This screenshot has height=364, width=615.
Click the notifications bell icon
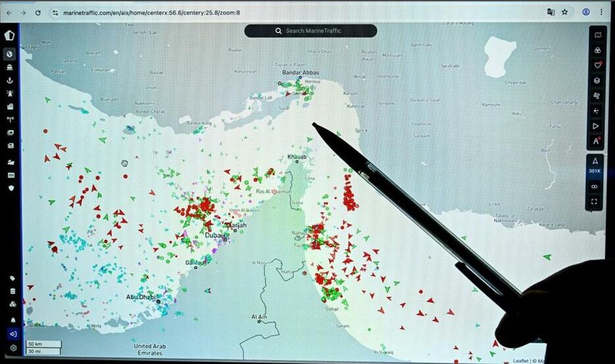coord(12,320)
